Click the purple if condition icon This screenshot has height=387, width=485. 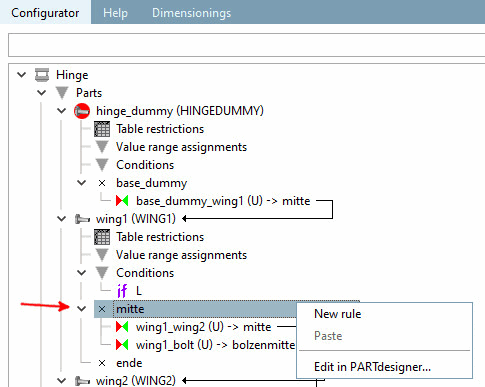pyautogui.click(x=122, y=291)
